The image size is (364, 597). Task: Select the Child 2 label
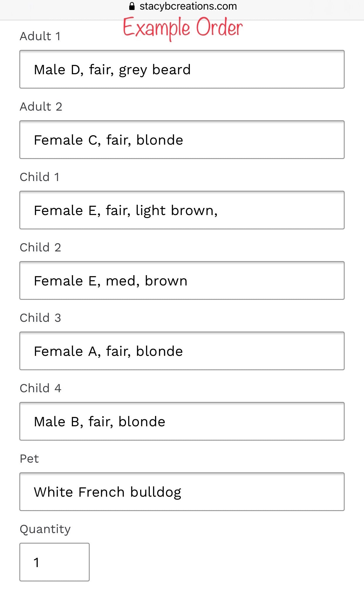point(40,247)
